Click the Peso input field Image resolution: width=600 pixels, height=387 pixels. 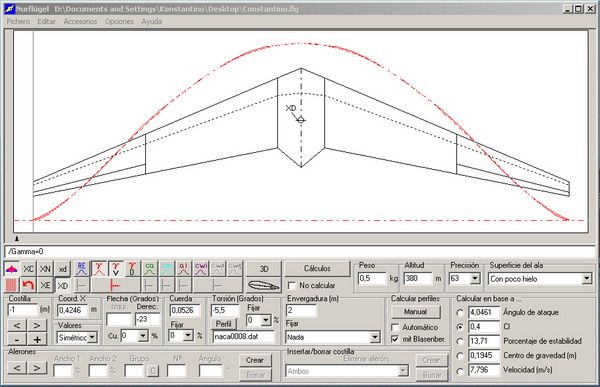tap(372, 279)
